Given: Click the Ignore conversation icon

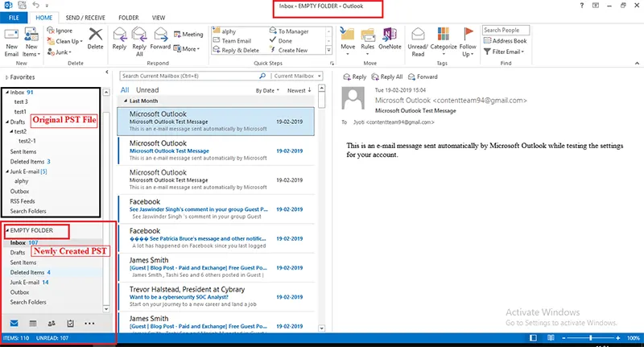Looking at the screenshot, I should point(51,31).
